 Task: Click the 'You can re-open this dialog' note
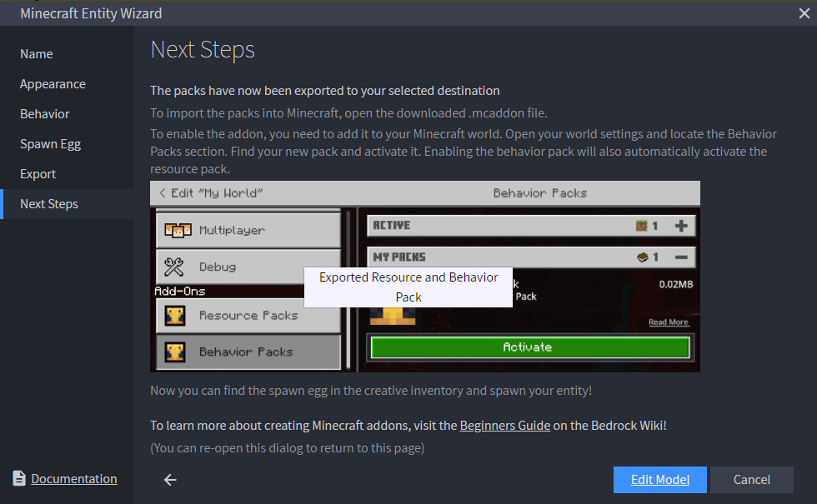point(288,448)
